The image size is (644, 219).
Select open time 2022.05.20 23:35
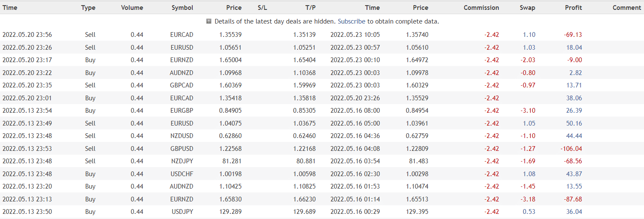click(x=27, y=85)
